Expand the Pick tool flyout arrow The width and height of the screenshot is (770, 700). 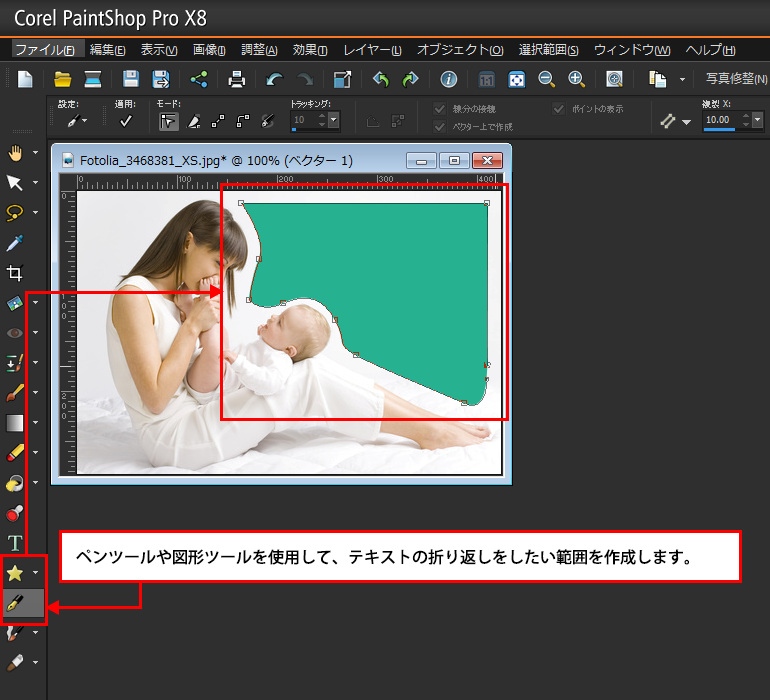point(35,183)
